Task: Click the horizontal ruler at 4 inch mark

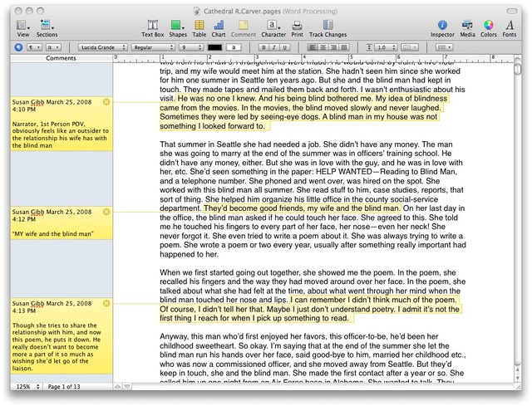Action: click(304, 58)
